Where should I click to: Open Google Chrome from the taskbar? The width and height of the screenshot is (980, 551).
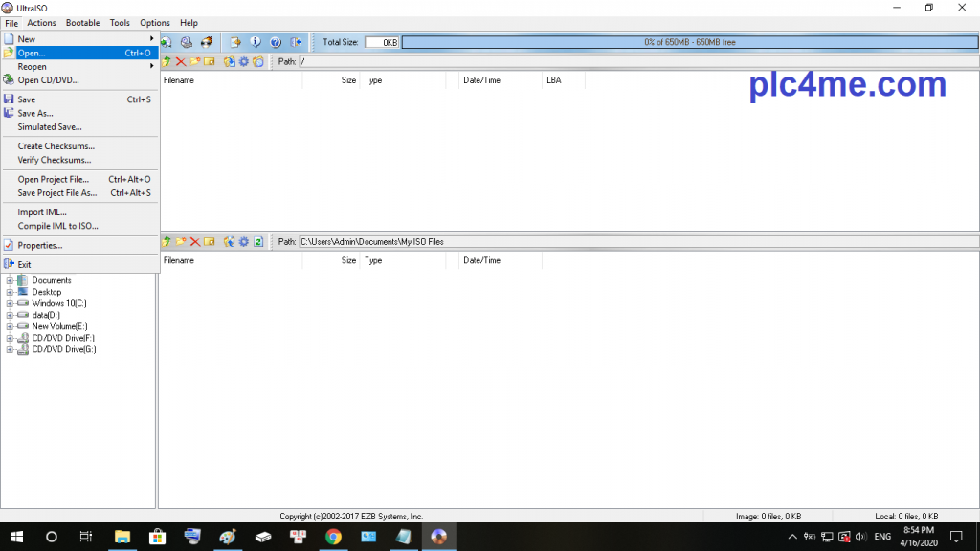coord(333,537)
